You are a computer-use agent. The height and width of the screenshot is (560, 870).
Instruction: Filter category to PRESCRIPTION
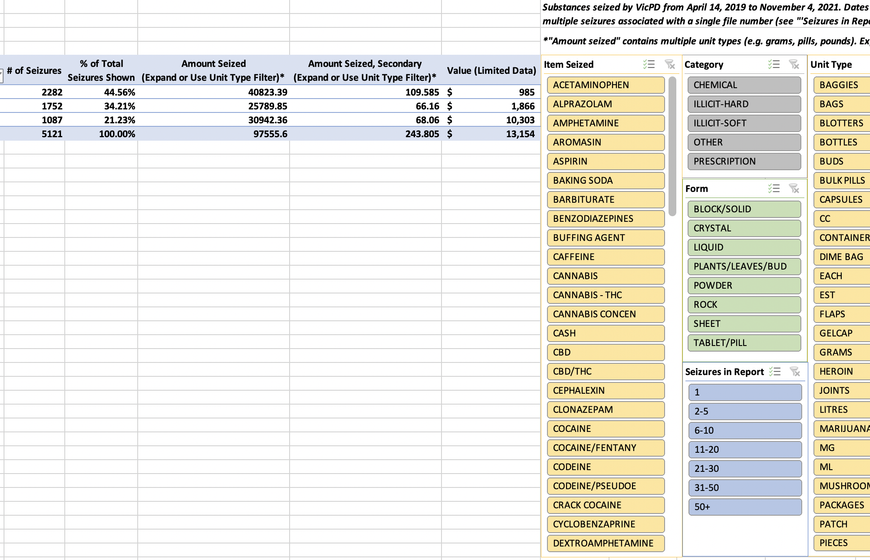click(744, 162)
